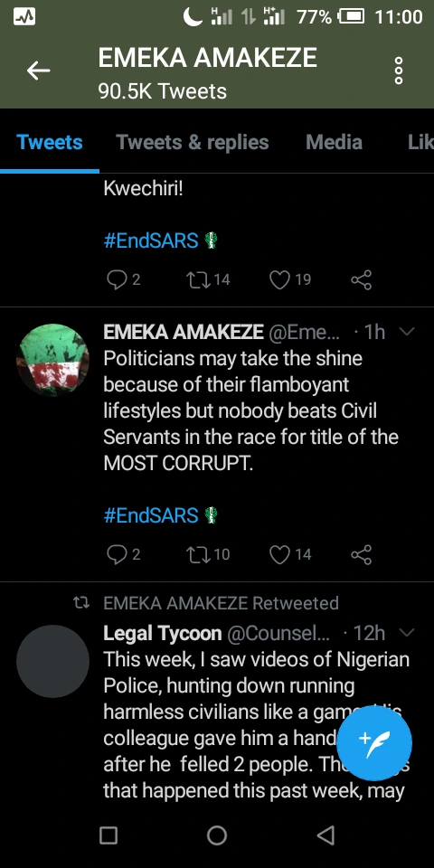The image size is (434, 868).
Task: Open the Media tab
Action: [334, 142]
